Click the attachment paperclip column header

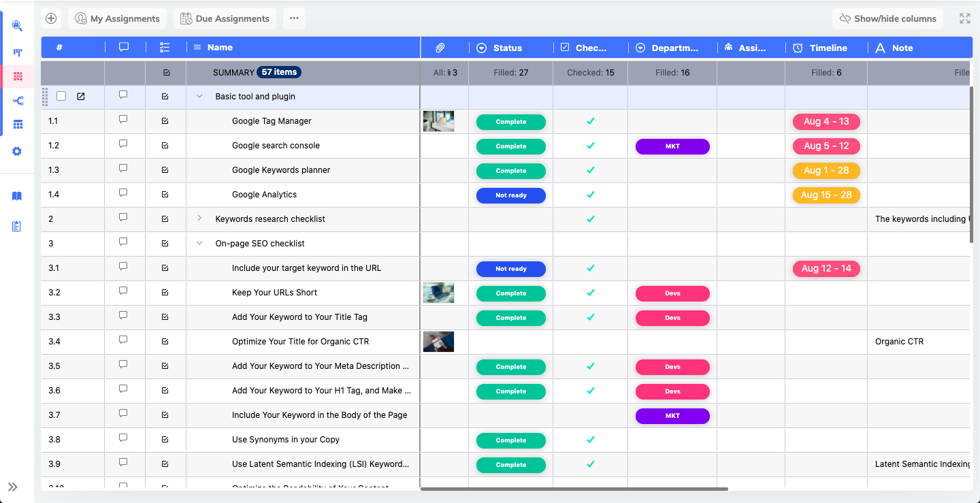click(x=440, y=48)
